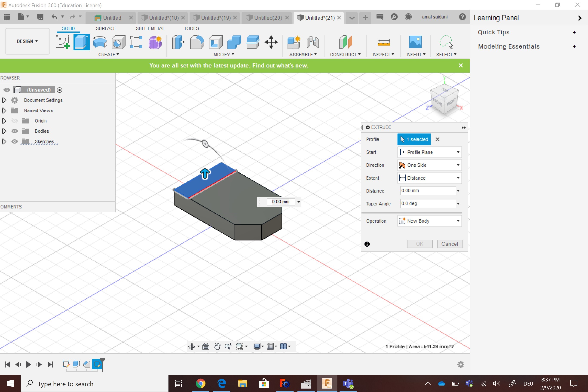Select the Create Sketch tool icon
The image size is (588, 392).
pos(63,42)
